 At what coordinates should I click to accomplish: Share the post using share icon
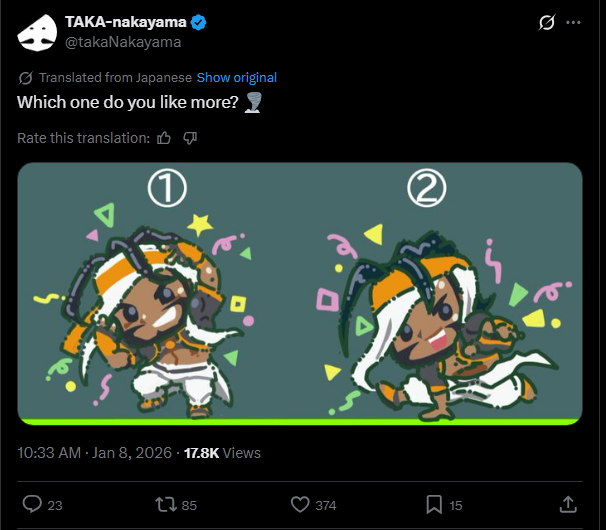click(567, 504)
